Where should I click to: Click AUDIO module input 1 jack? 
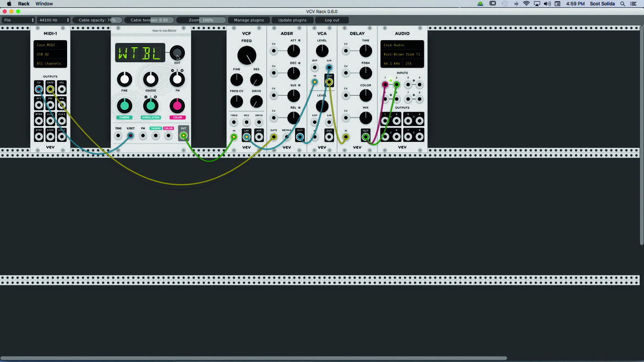tap(385, 85)
